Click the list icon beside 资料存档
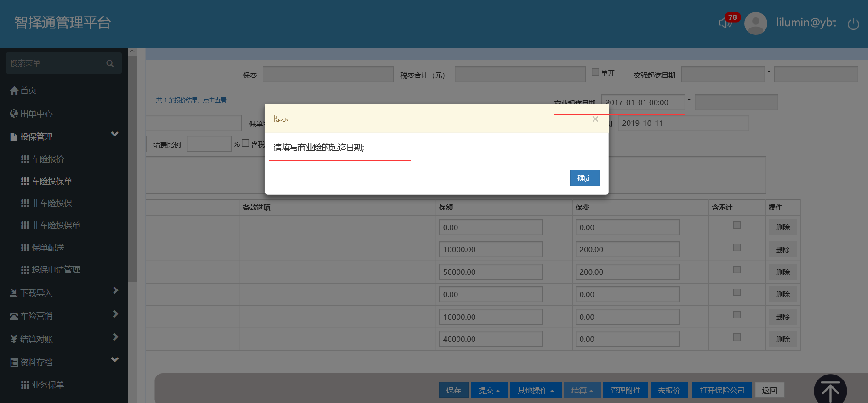 tap(14, 363)
